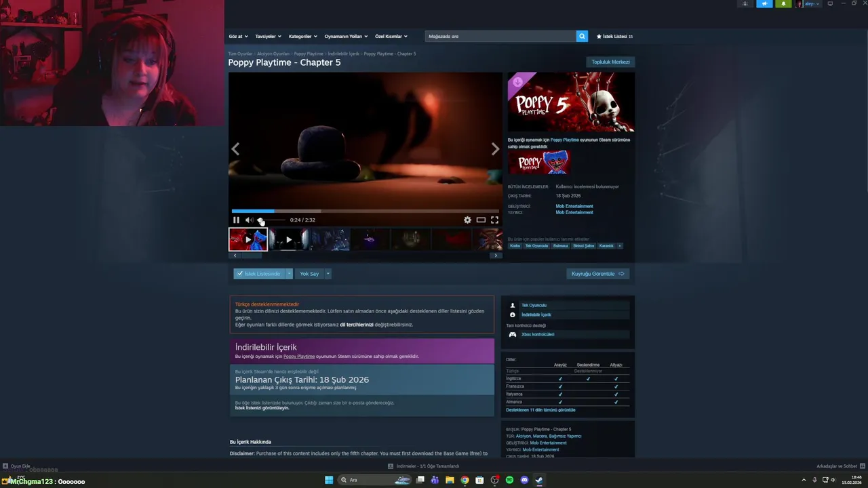
Task: Open friends icon in top bar
Action: [x=745, y=3]
